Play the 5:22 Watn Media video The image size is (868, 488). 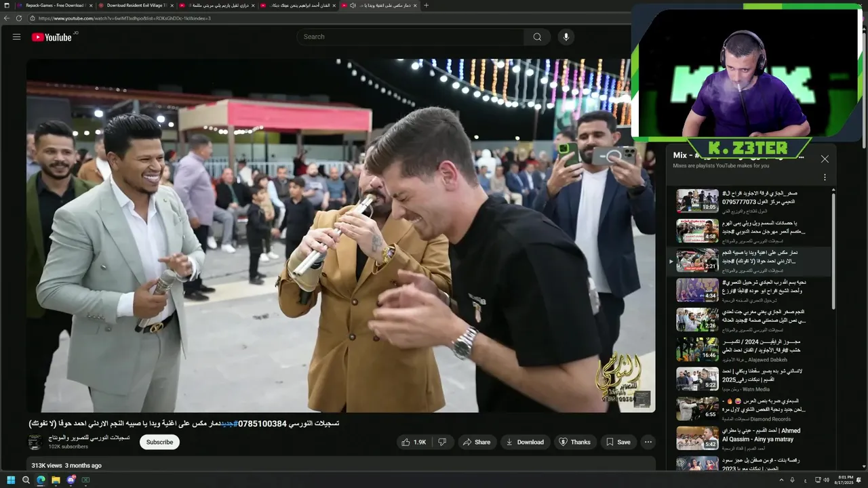click(x=697, y=380)
